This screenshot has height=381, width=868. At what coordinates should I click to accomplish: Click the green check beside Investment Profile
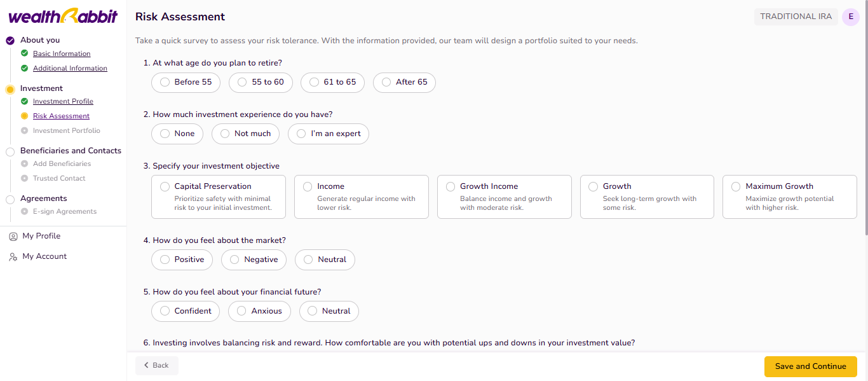point(25,101)
